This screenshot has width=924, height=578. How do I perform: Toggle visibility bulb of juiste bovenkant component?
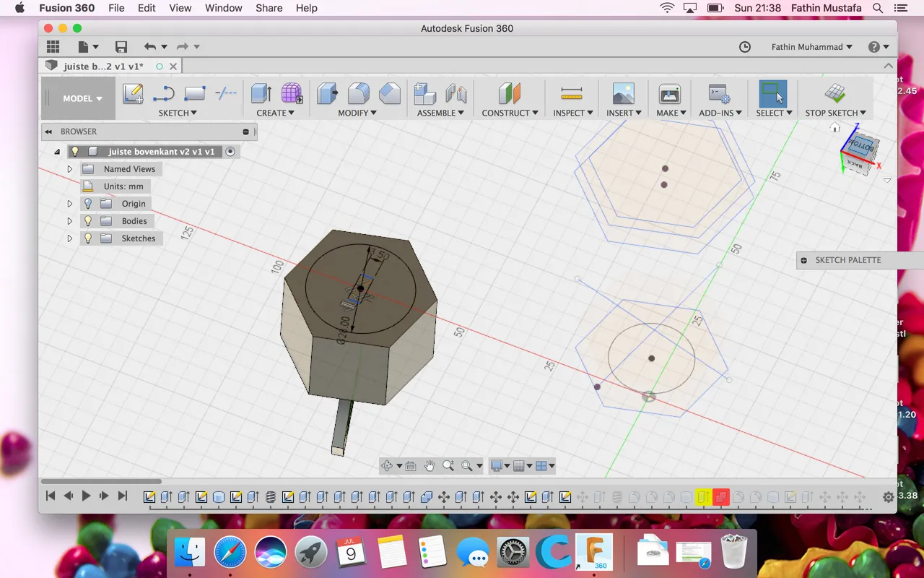point(74,152)
